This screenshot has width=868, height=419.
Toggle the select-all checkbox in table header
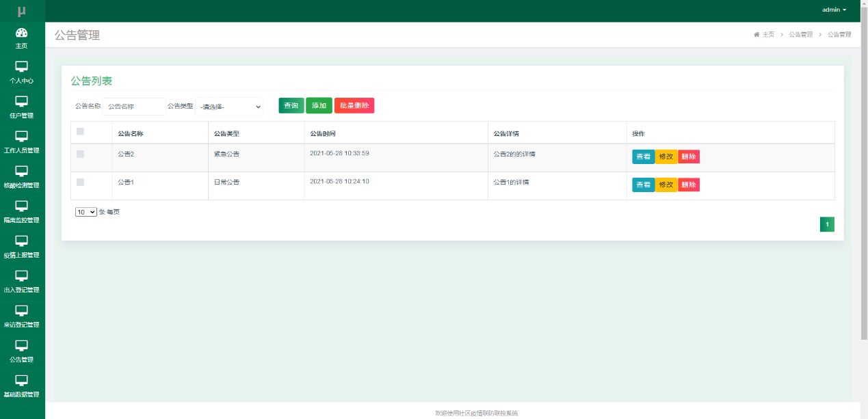(x=80, y=131)
